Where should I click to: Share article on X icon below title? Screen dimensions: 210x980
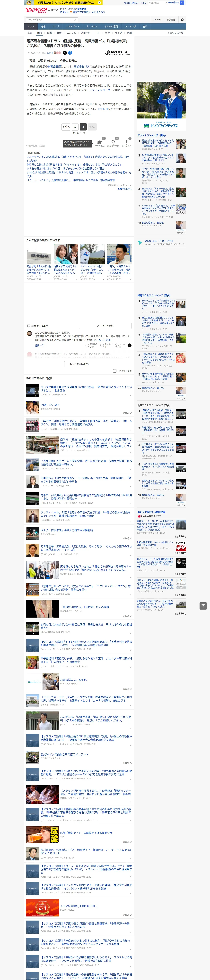(65, 53)
